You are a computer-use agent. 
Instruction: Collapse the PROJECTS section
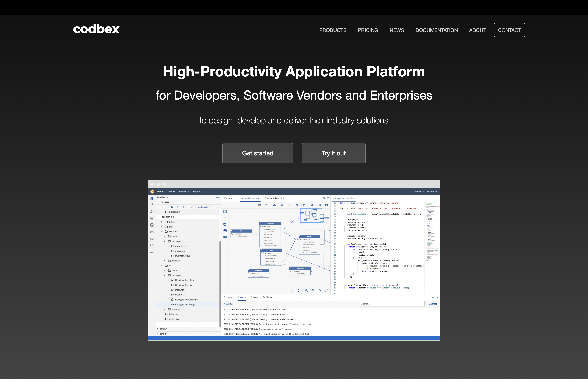pos(158,202)
